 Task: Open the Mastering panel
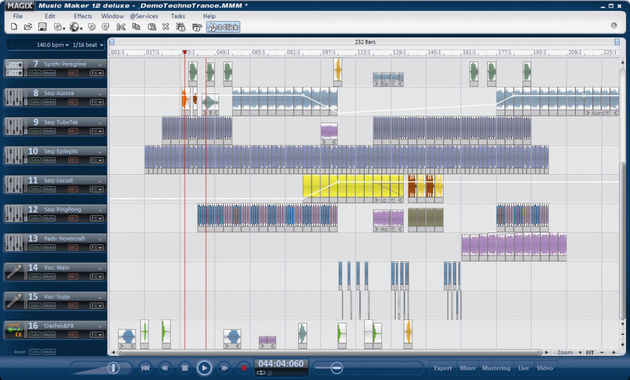496,368
